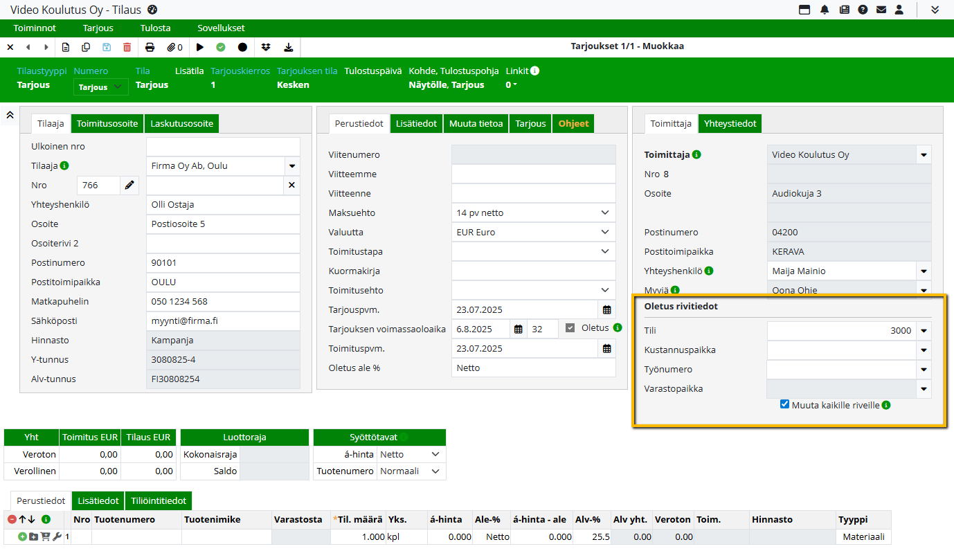Click the pencil icon next to Nro 766
954x560 pixels.
click(129, 185)
